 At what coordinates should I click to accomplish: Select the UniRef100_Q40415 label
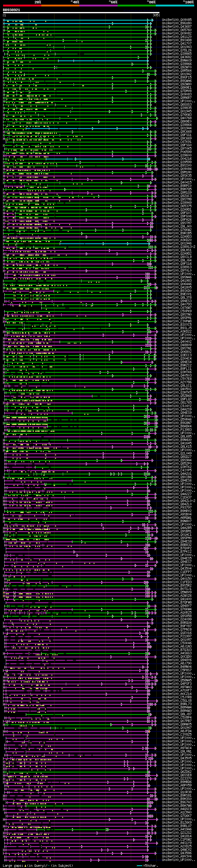pyautogui.click(x=177, y=182)
